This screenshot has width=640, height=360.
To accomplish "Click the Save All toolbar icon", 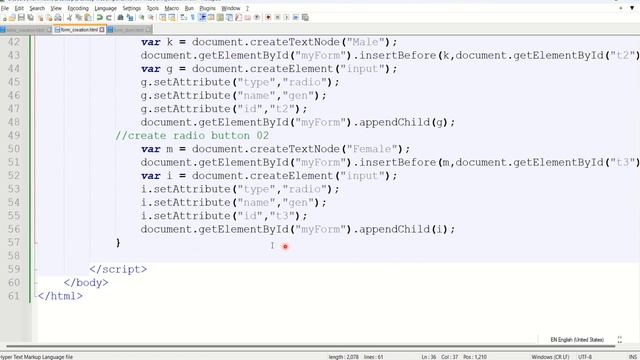I will click(x=31, y=18).
